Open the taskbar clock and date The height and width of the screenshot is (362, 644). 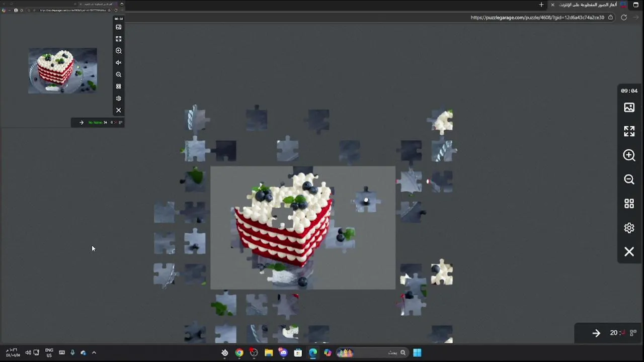[x=13, y=353]
